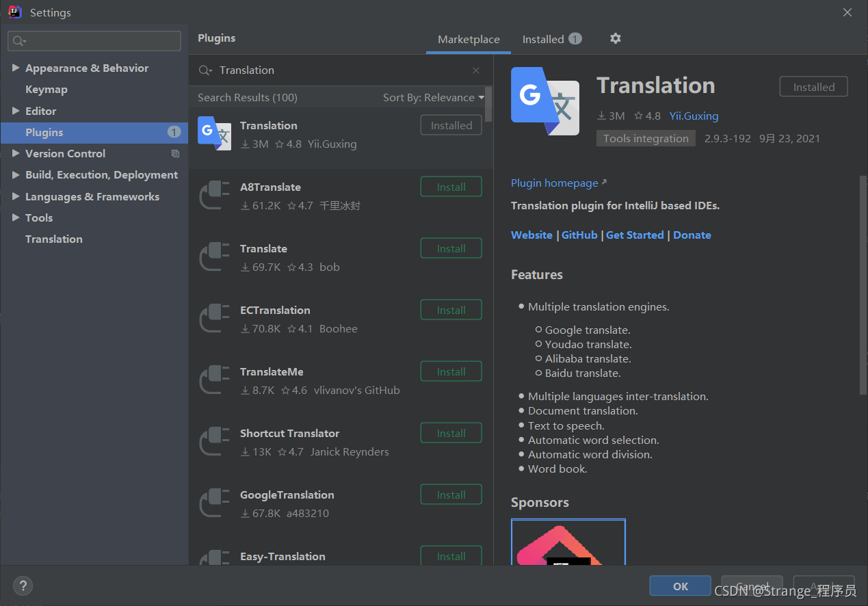The height and width of the screenshot is (606, 868).
Task: Click the TranslateMe plugin icon
Action: point(215,380)
